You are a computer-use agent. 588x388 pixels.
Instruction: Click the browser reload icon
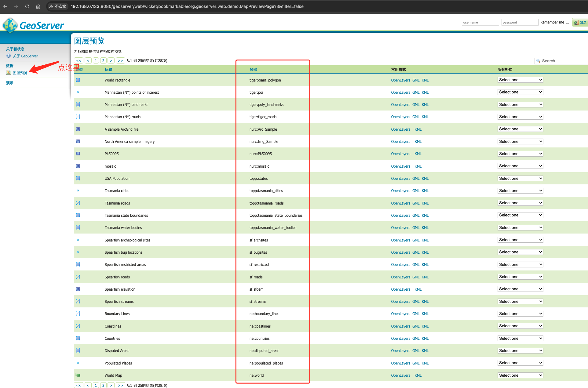pos(27,6)
